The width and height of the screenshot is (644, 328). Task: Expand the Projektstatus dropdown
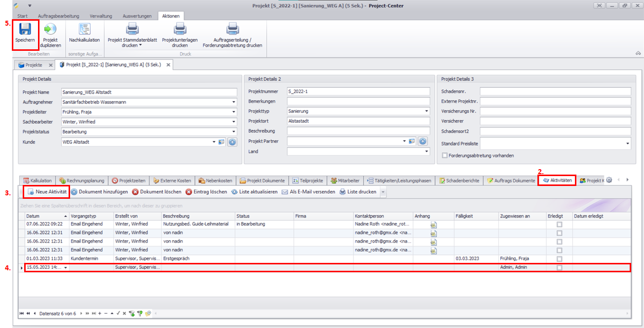point(233,132)
